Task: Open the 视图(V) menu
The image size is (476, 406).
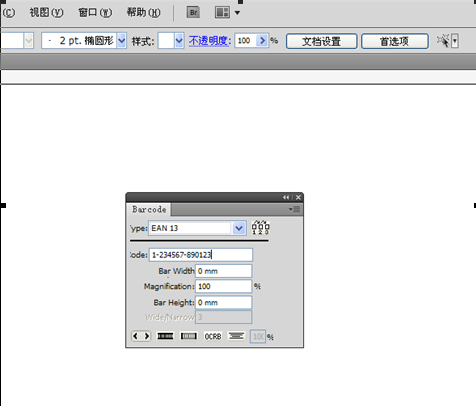Action: pyautogui.click(x=46, y=13)
